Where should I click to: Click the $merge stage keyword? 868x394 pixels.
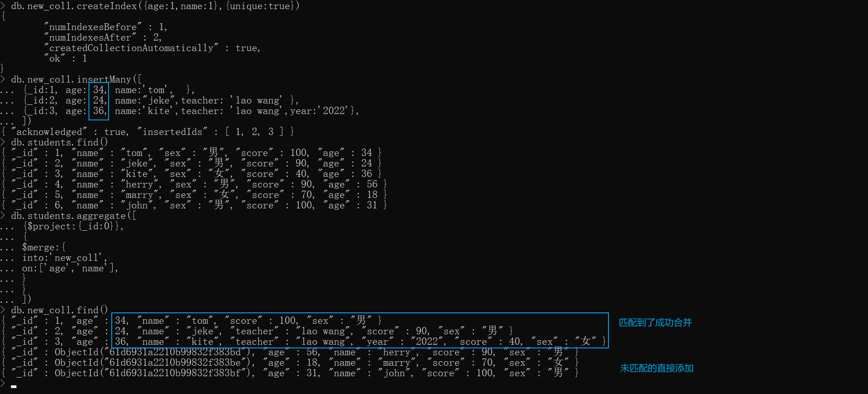[x=41, y=247]
